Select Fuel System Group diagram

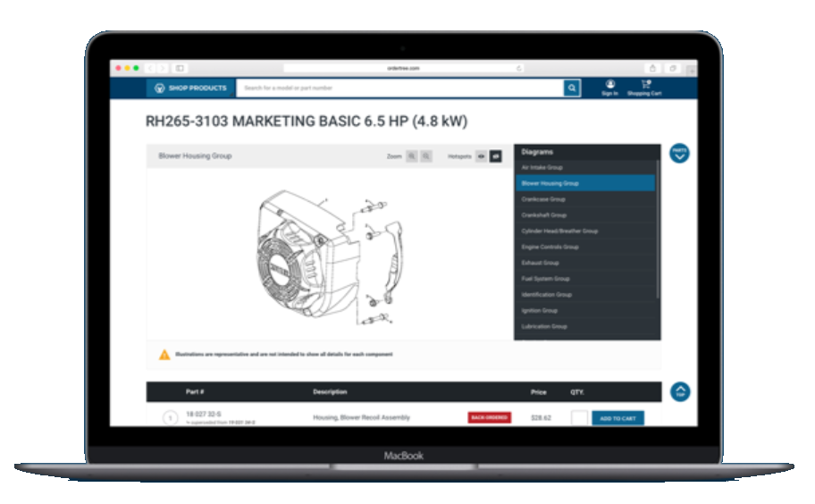[544, 279]
